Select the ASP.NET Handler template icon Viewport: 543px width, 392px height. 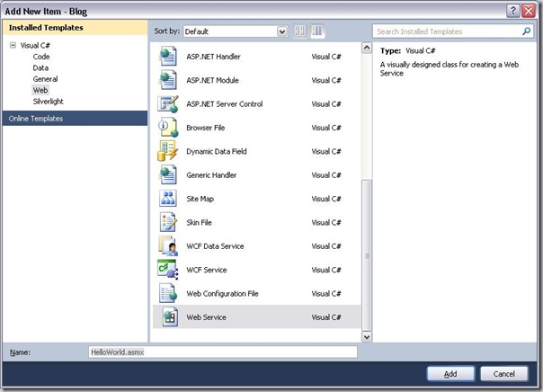click(168, 57)
